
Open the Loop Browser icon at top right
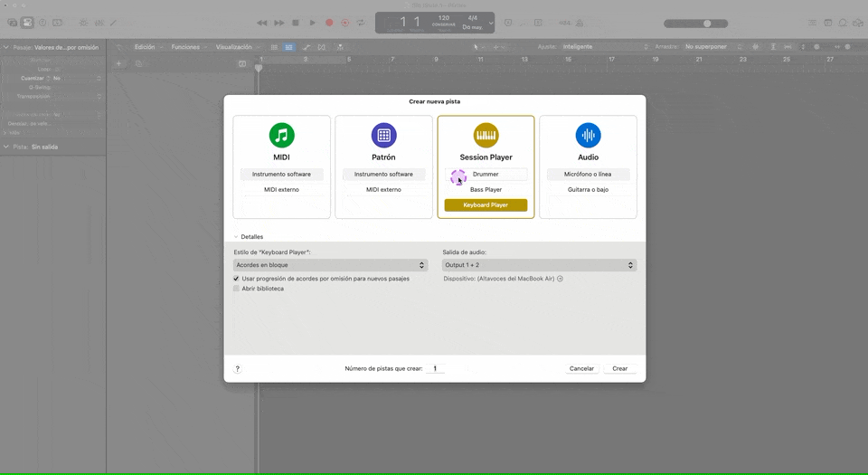tap(843, 23)
